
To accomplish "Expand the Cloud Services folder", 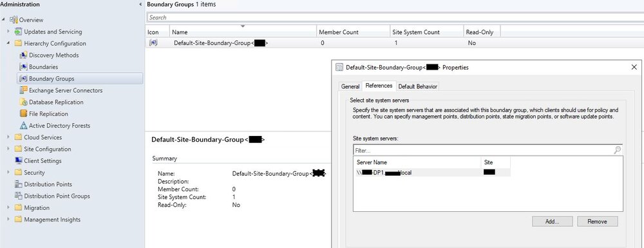I will [8, 137].
